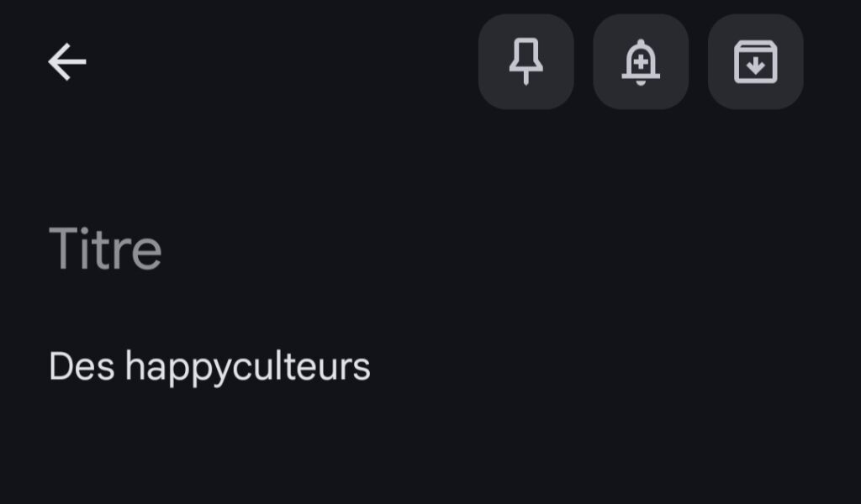Open the reminder options via bell-plus

(x=641, y=62)
